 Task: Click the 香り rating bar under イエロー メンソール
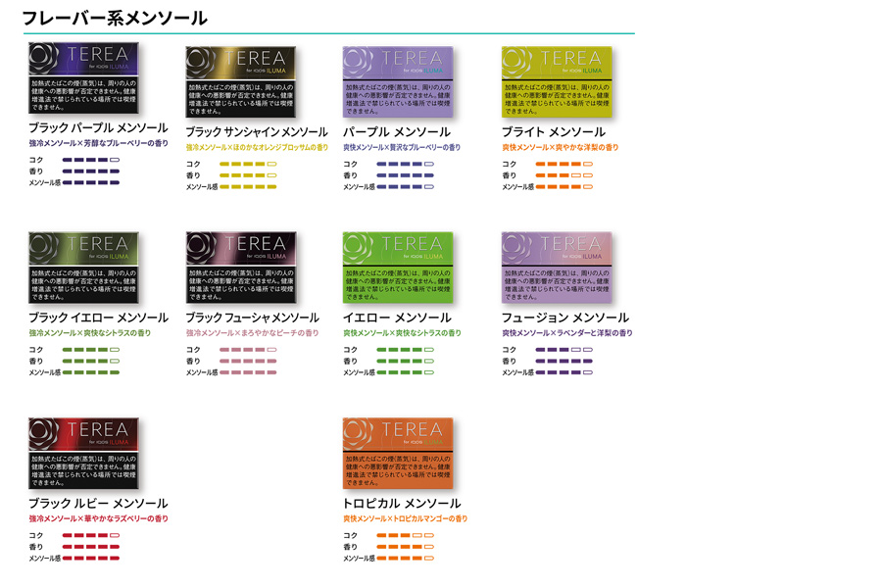click(405, 361)
